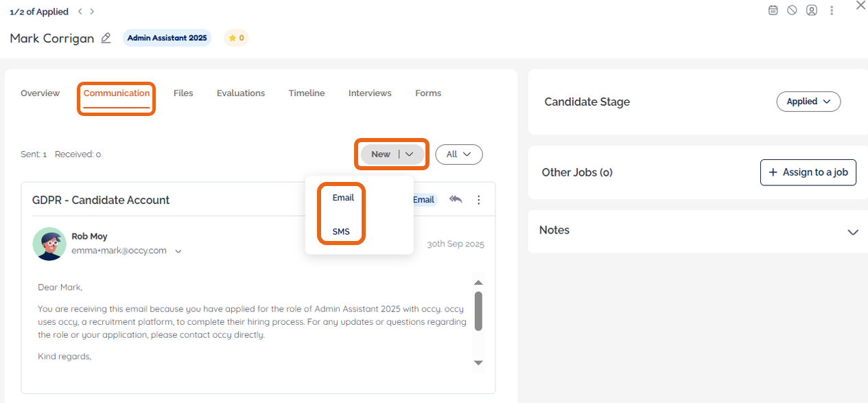The height and width of the screenshot is (403, 868).
Task: Go to the next applied candidate
Action: click(93, 12)
